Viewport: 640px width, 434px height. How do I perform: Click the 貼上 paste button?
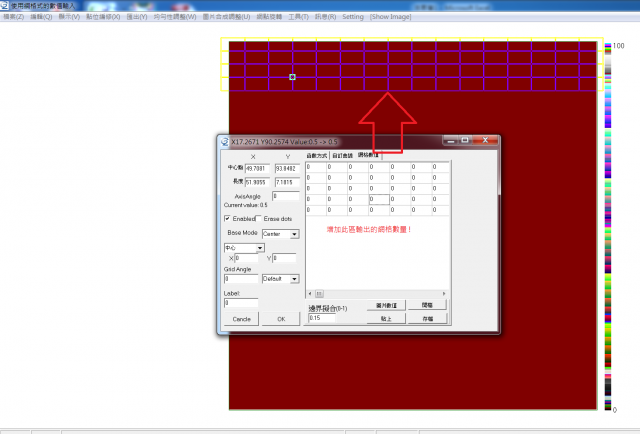click(x=385, y=318)
